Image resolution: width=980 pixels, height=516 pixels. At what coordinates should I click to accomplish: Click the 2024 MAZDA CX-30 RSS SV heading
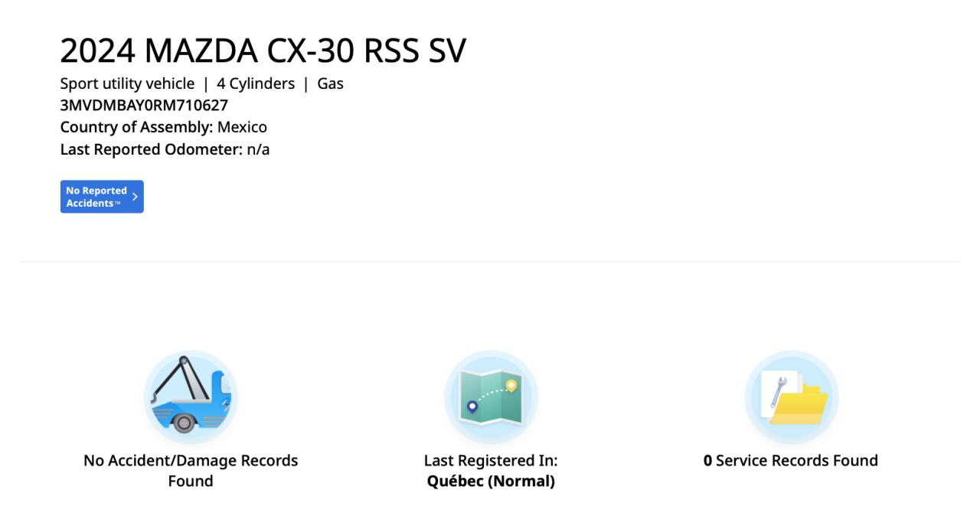[x=263, y=51]
